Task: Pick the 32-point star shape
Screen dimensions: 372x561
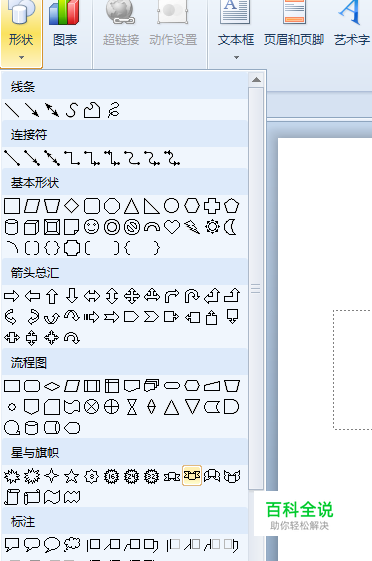Action: (152, 476)
